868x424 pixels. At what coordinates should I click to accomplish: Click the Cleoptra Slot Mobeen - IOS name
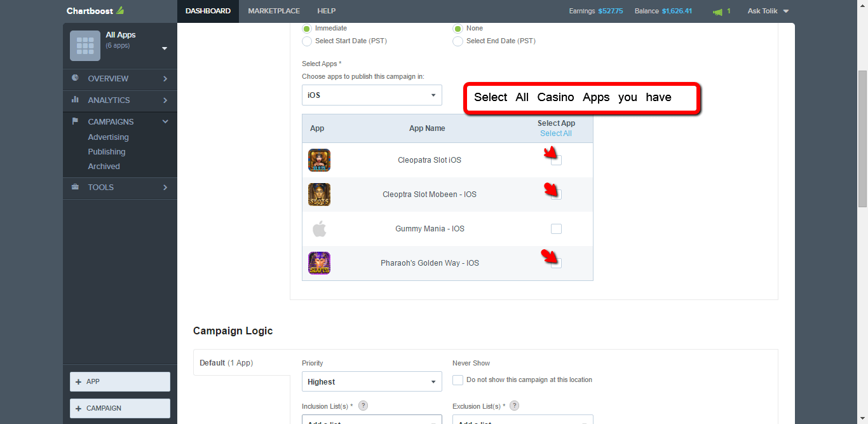click(430, 195)
